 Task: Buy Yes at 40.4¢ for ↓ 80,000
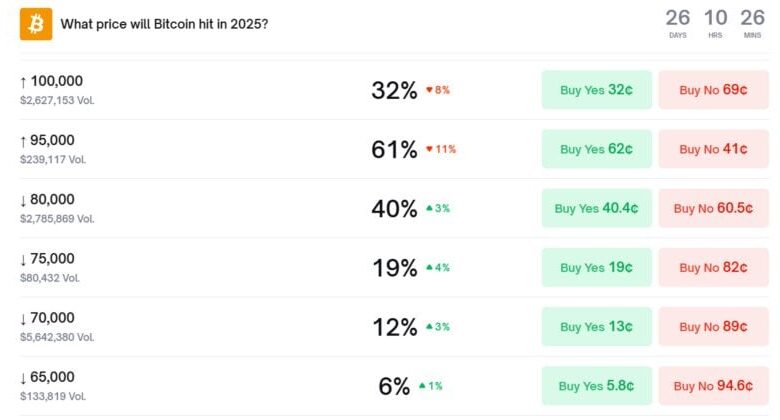coord(596,208)
